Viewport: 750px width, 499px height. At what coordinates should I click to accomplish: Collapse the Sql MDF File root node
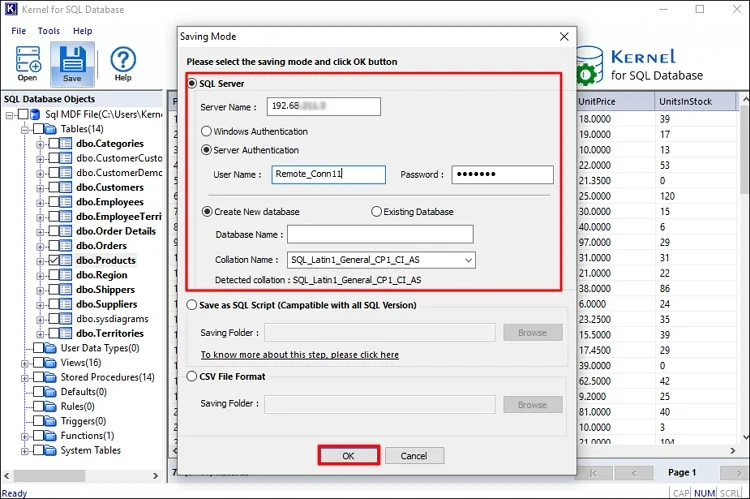point(9,115)
